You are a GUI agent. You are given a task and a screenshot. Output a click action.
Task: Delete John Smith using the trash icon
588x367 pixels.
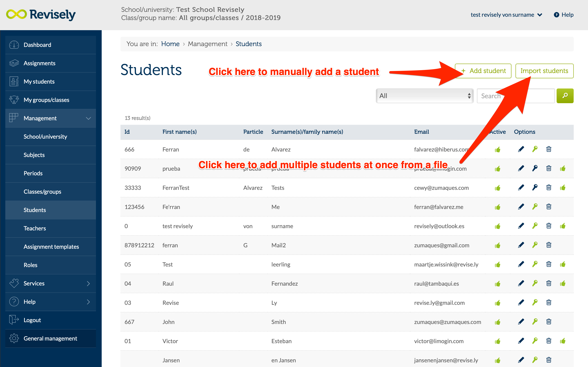click(549, 322)
